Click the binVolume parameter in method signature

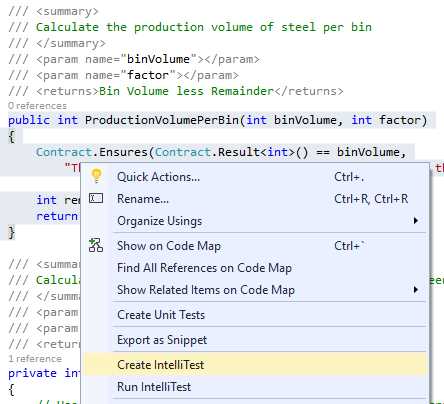[305, 120]
